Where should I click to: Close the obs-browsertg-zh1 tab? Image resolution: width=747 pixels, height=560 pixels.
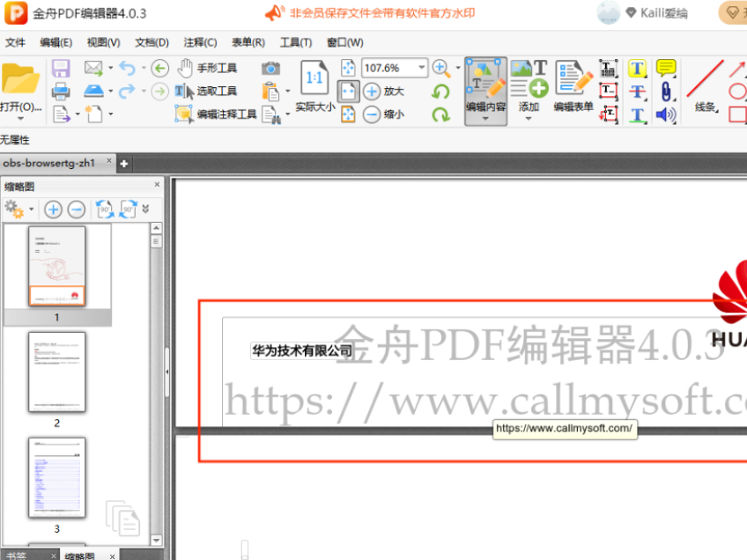point(109,161)
